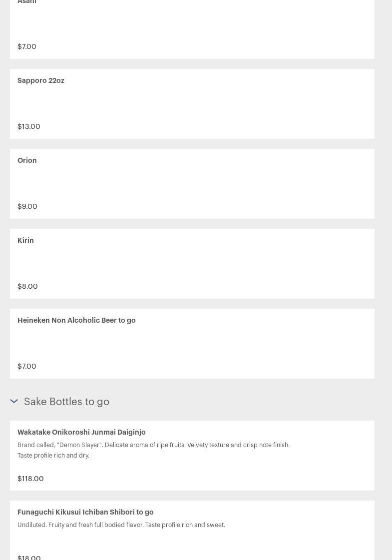The image size is (392, 560).
Task: Open the Kirin menu item
Action: click(x=25, y=240)
